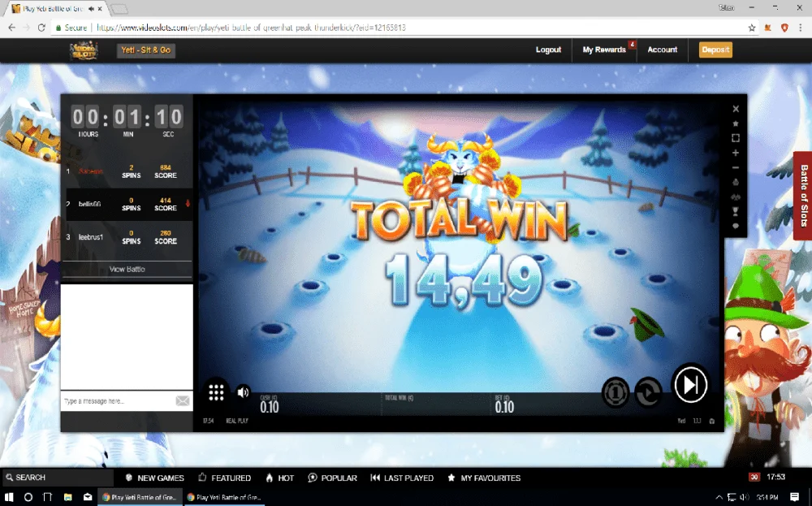The width and height of the screenshot is (812, 506).
Task: Reload the browser page
Action: pyautogui.click(x=41, y=28)
